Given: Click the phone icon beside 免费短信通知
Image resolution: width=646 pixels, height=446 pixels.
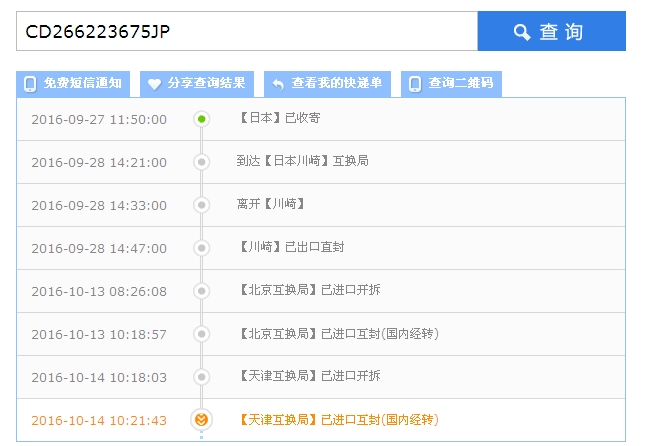Looking at the screenshot, I should pyautogui.click(x=30, y=84).
